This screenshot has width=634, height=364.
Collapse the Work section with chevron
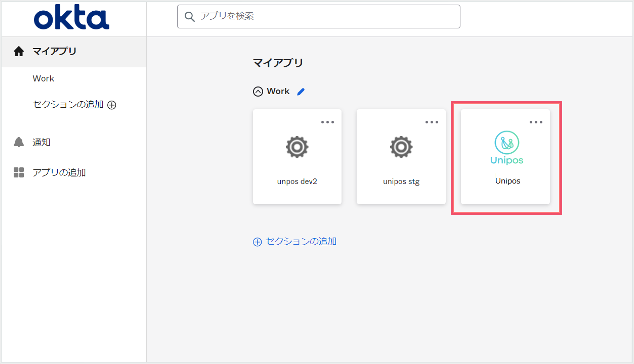tap(258, 91)
